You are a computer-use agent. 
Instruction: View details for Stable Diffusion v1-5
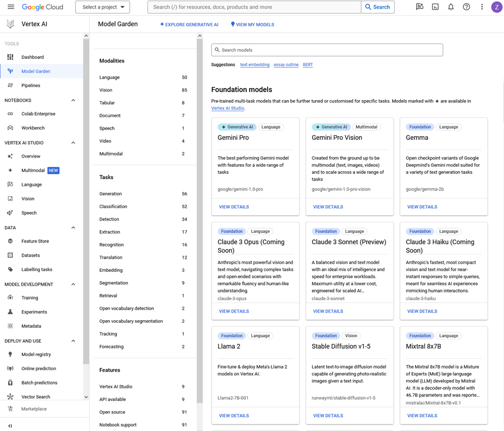tap(328, 415)
